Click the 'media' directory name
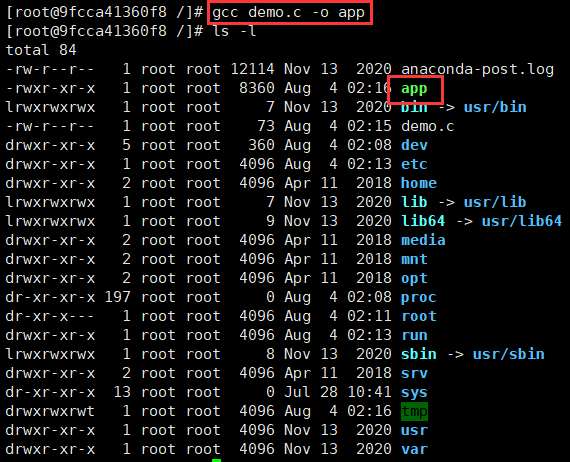Image resolution: width=570 pixels, height=462 pixels. pos(423,240)
